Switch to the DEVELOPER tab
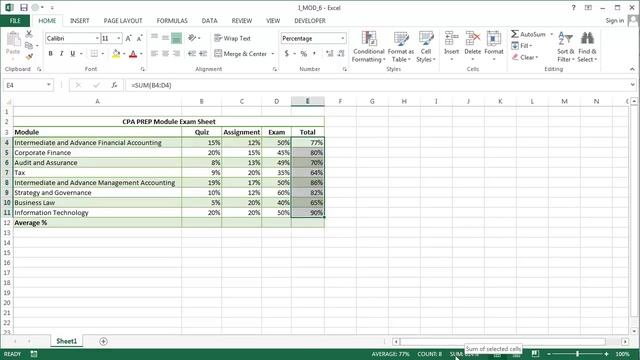 (310, 20)
